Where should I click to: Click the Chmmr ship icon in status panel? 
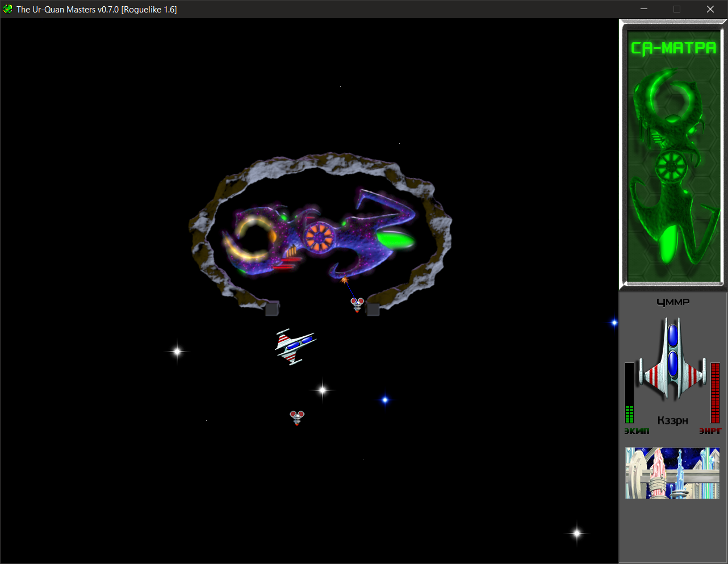coord(673,359)
